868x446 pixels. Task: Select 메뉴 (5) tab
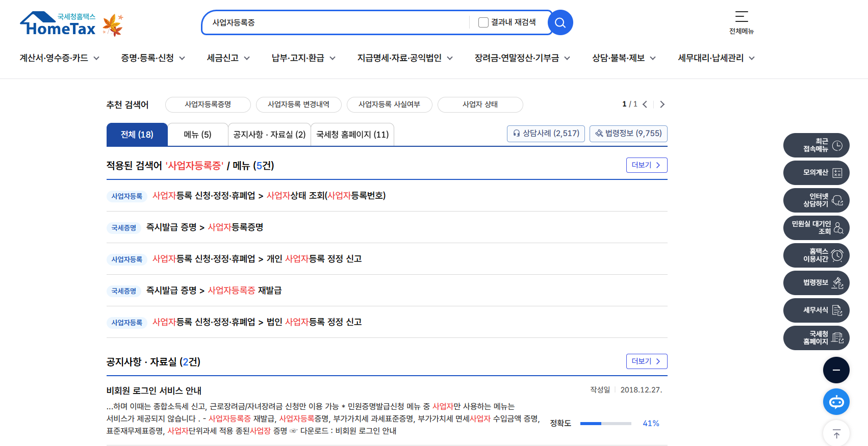[x=197, y=135]
